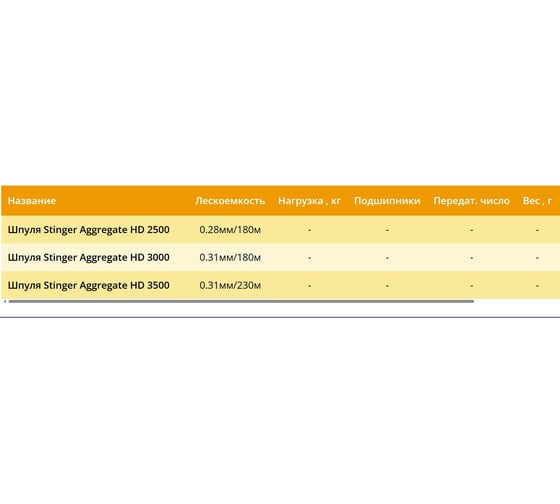Screen dimensions: 560x504
Task: Click the Название column header
Action: [x=32, y=201]
